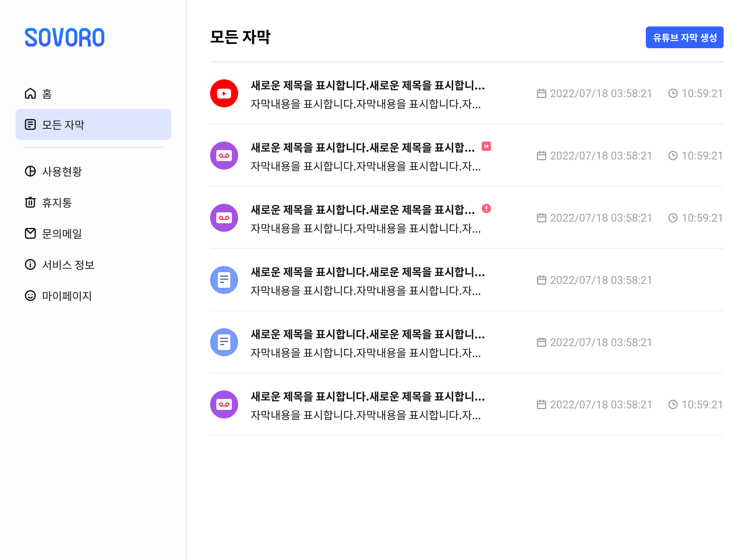
Task: Go to the 홈 menu entry
Action: (47, 94)
